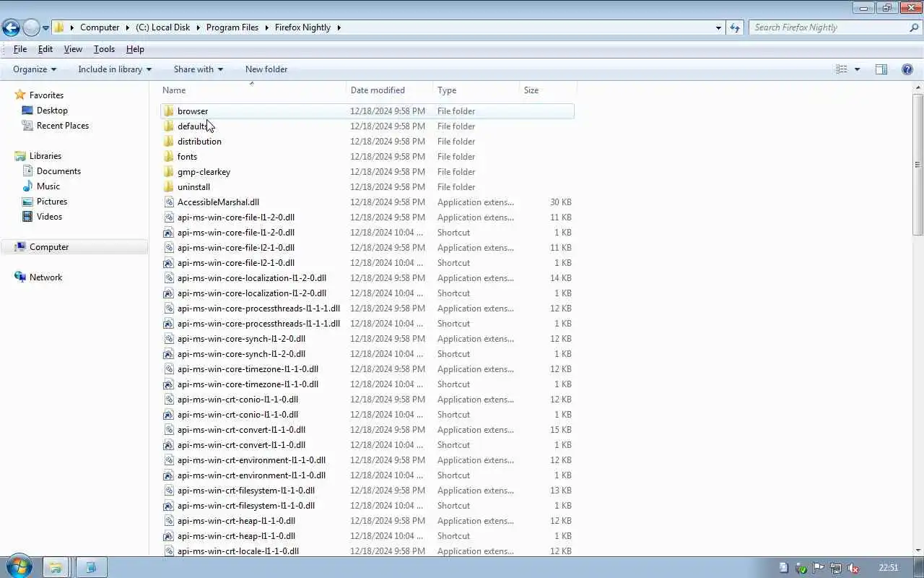
Task: Select the distribution folder row
Action: tap(367, 142)
